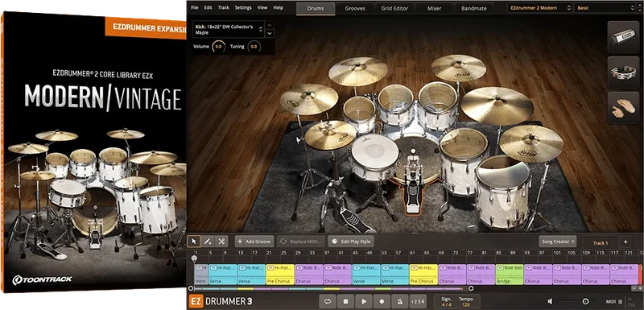Switch to the Bandmate tab
This screenshot has height=310, width=644.
coord(473,8)
